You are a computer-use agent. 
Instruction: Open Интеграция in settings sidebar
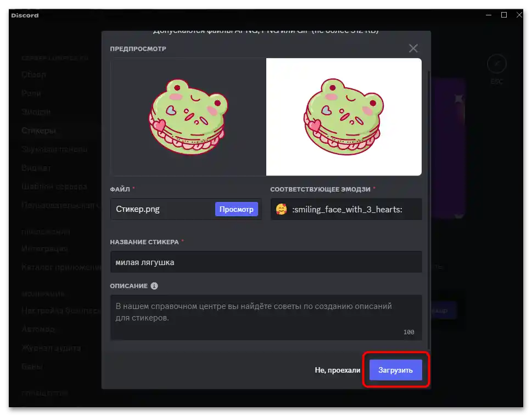pos(45,249)
